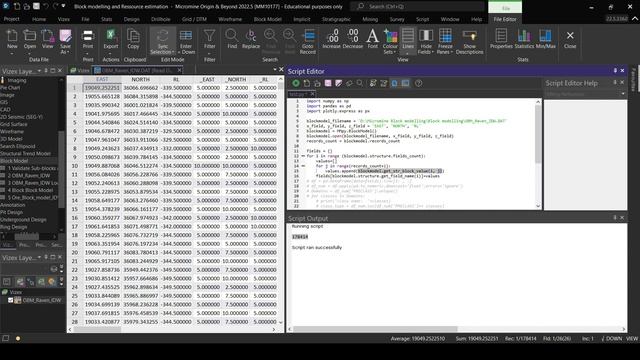Toggle Lines view option
Viewport: 640px width, 360px height.
(408, 41)
